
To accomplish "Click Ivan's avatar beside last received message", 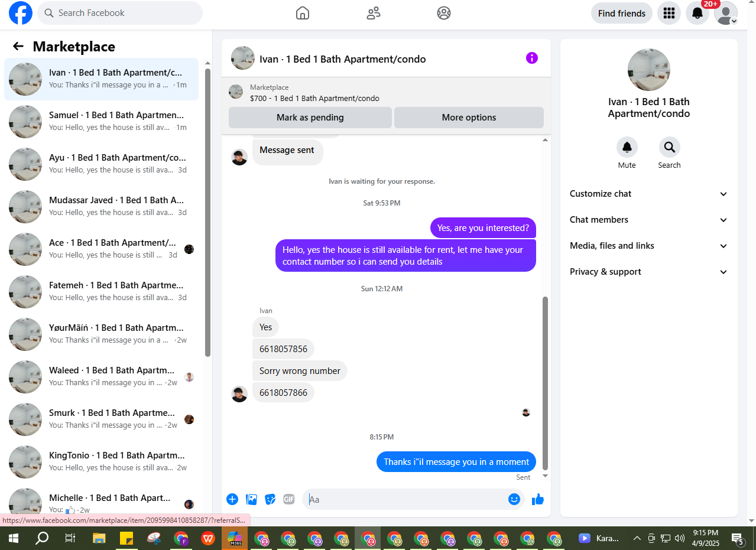I will click(239, 394).
